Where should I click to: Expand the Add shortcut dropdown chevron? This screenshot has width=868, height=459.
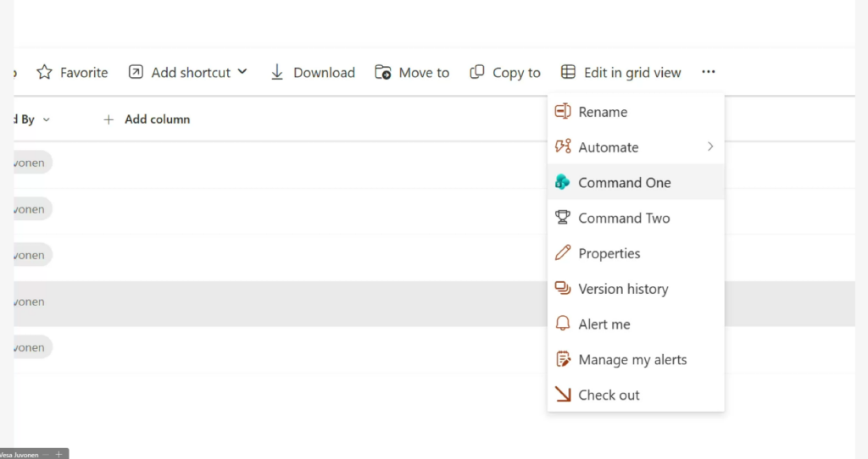click(x=242, y=72)
